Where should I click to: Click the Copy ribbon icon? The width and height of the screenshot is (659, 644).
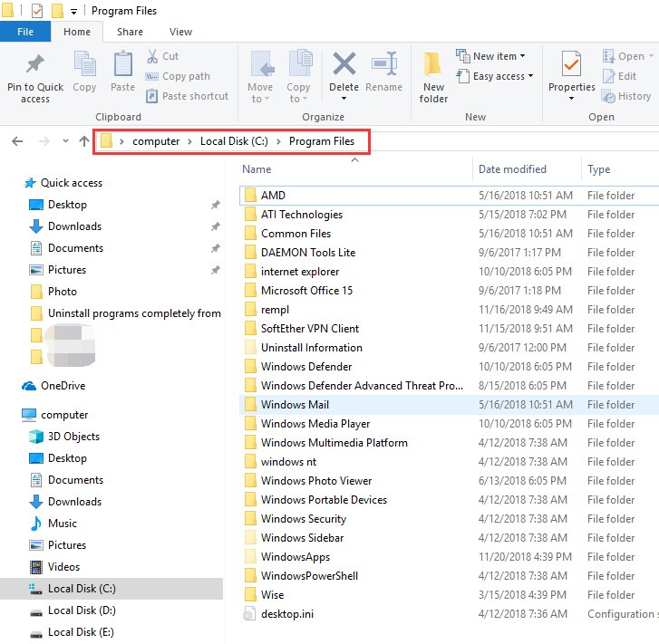(x=84, y=63)
